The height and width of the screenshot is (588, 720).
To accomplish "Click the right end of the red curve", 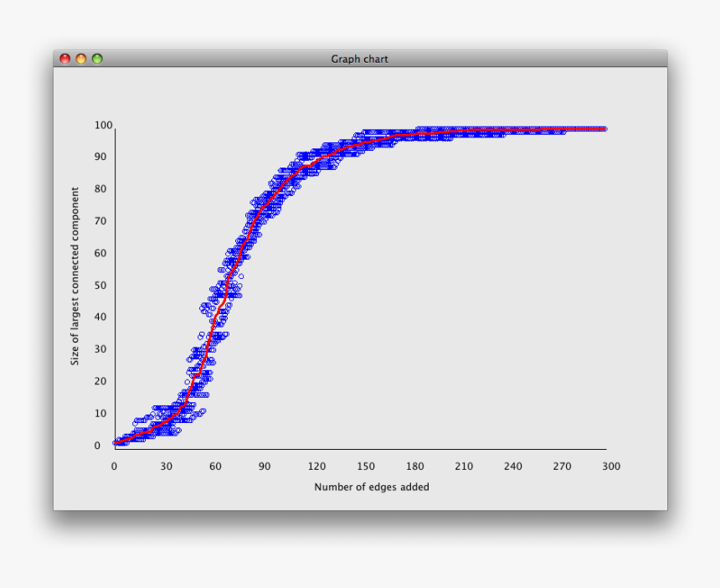I will pyautogui.click(x=604, y=129).
